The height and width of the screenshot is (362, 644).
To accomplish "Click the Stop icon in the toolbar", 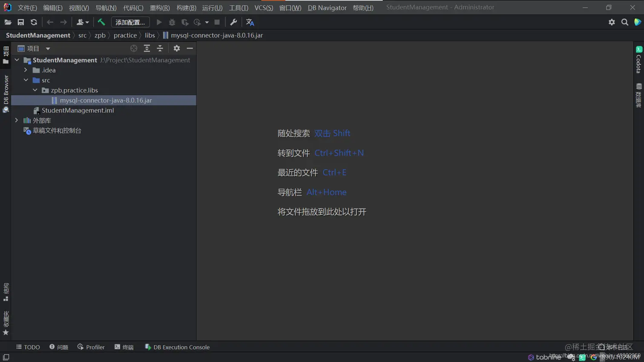I will pos(217,22).
